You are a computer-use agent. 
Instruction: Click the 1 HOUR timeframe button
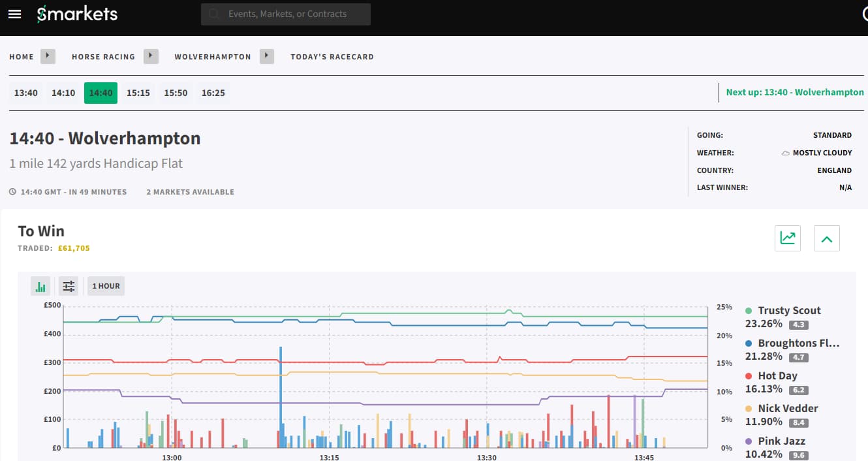(x=106, y=286)
